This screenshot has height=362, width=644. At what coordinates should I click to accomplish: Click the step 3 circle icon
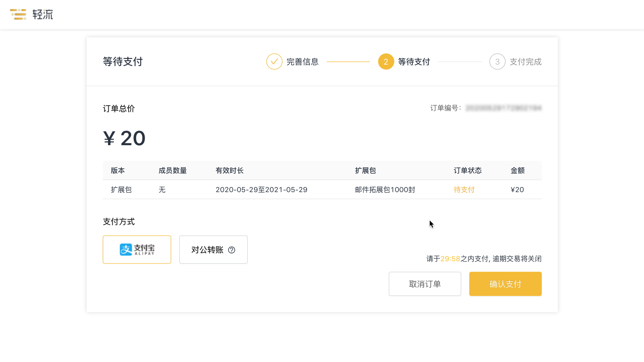click(x=497, y=62)
